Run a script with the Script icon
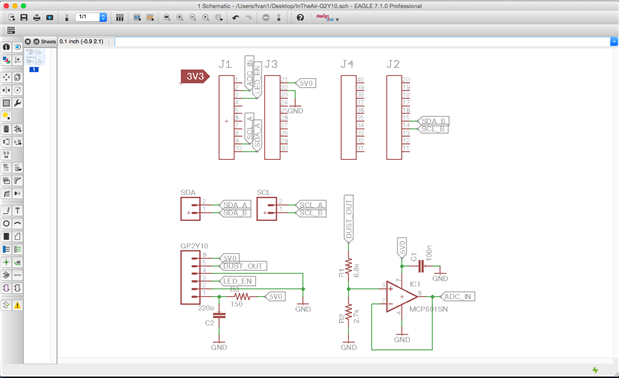 (137, 17)
